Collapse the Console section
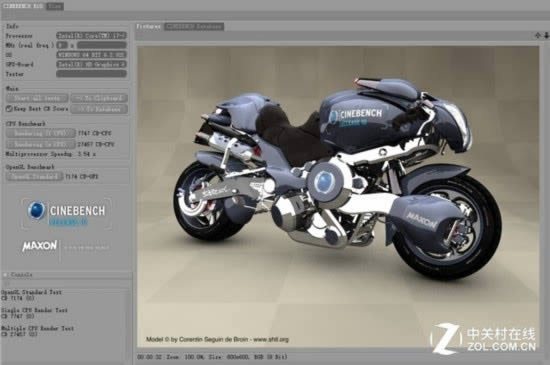This screenshot has width=550, height=365. pyautogui.click(x=5, y=275)
